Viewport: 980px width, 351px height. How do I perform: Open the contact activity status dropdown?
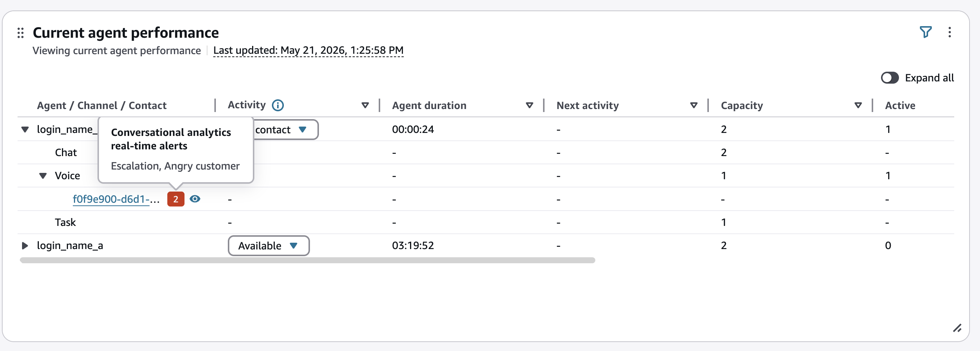(x=285, y=130)
